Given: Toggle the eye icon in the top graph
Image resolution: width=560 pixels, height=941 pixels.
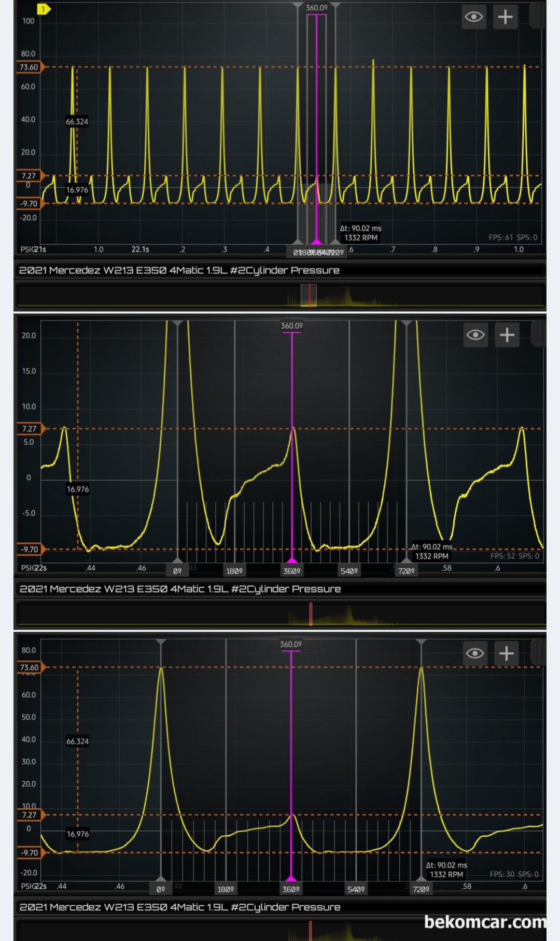Looking at the screenshot, I should pos(473,17).
